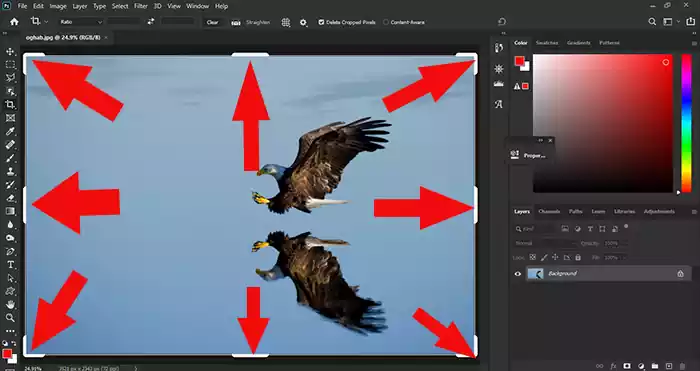
Task: Open the Crop tool preset picker arrow
Action: click(46, 22)
